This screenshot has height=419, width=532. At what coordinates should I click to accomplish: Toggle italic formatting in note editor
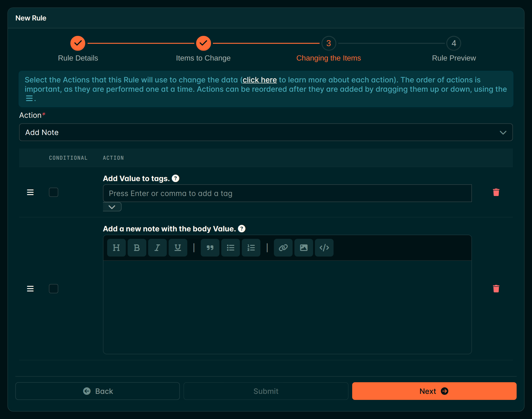(x=157, y=248)
